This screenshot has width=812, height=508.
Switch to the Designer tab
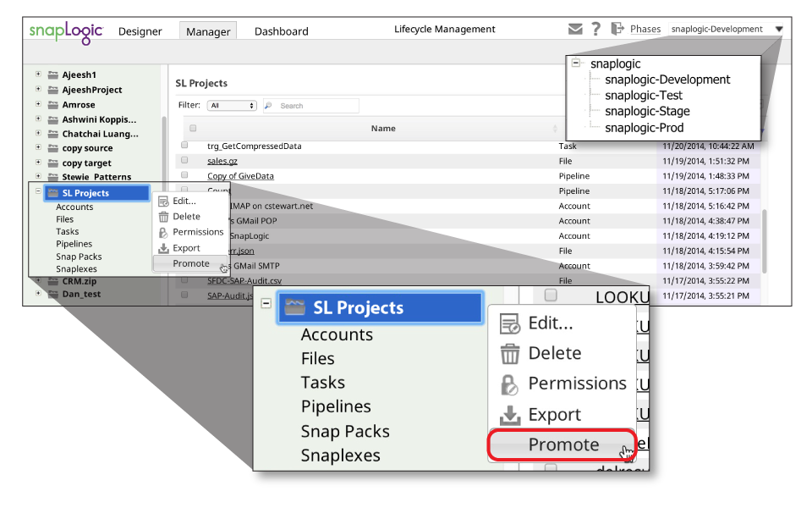click(140, 31)
